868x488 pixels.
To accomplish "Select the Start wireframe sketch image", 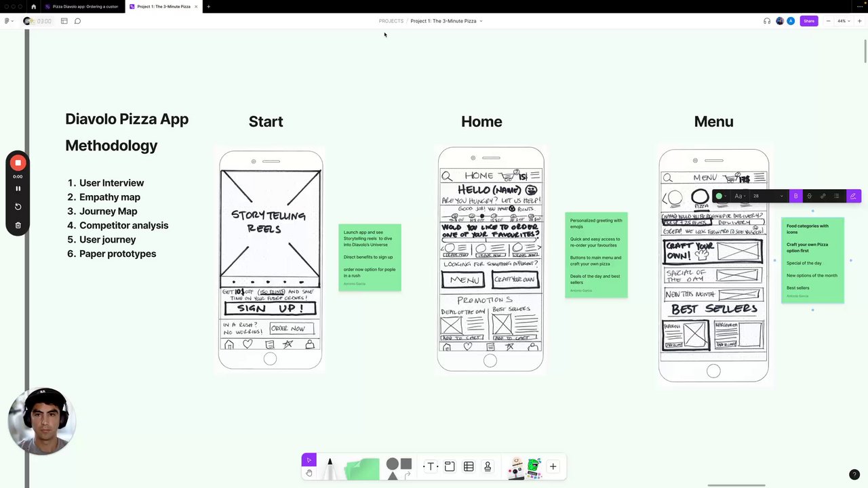I will pyautogui.click(x=270, y=260).
